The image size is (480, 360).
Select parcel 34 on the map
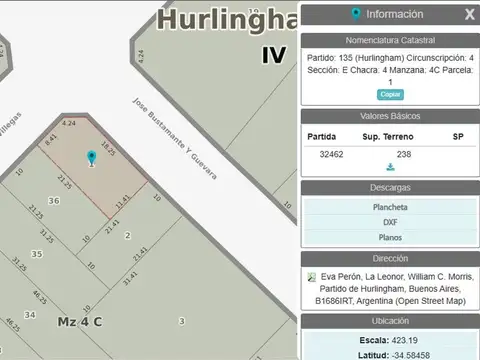pos(30,315)
